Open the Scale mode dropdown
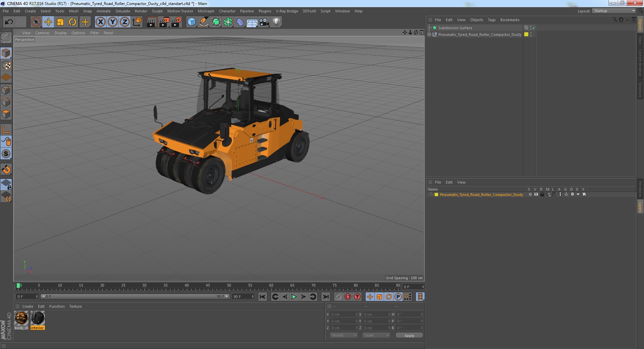The height and width of the screenshot is (349, 644). click(x=376, y=335)
